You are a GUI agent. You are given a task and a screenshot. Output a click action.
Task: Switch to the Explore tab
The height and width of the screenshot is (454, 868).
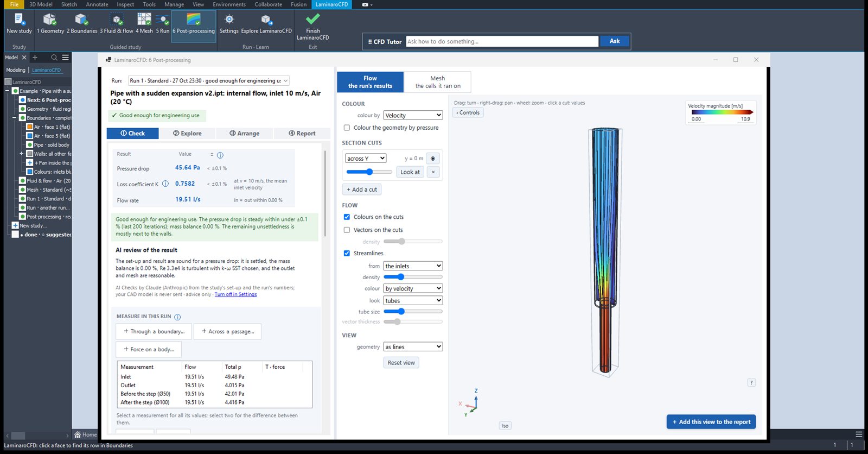point(187,134)
